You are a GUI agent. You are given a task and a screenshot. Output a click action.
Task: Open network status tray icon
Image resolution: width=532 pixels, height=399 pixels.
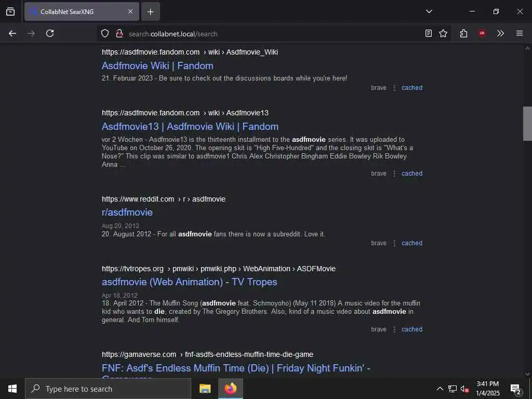tap(453, 389)
